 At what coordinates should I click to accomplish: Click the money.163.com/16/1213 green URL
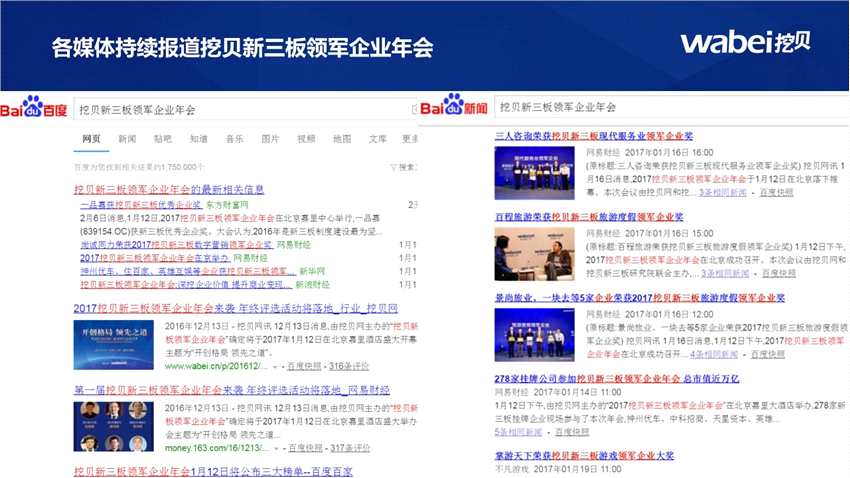pyautogui.click(x=216, y=448)
